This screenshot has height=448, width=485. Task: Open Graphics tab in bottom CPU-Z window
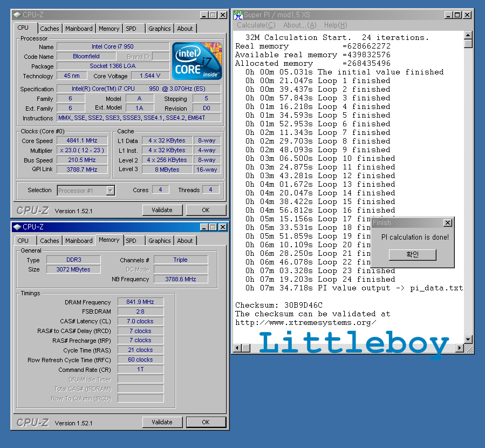(x=159, y=241)
